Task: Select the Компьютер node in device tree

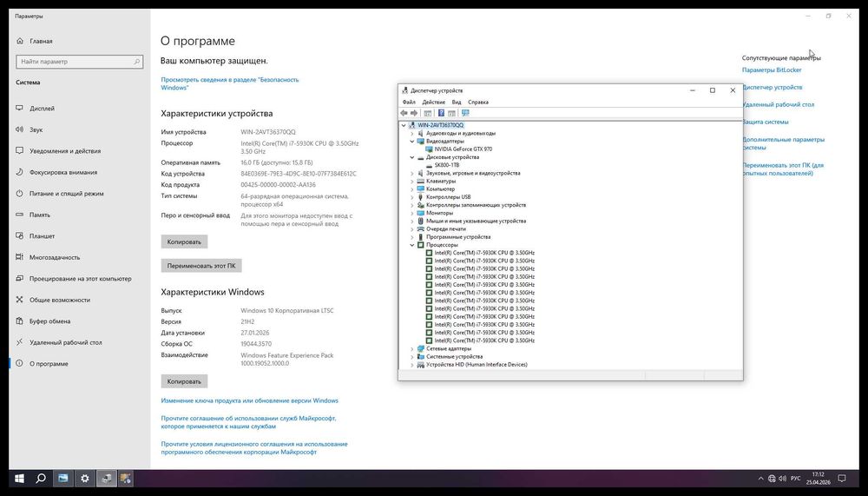Action: (441, 189)
